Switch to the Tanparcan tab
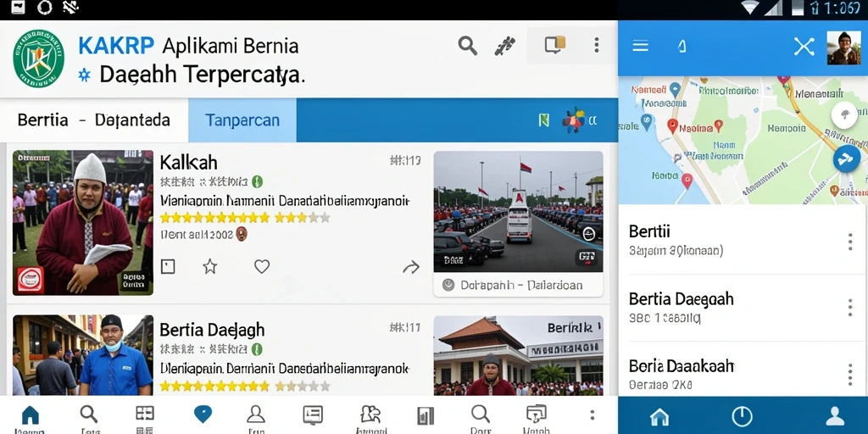Image resolution: width=868 pixels, height=434 pixels. coord(242,120)
